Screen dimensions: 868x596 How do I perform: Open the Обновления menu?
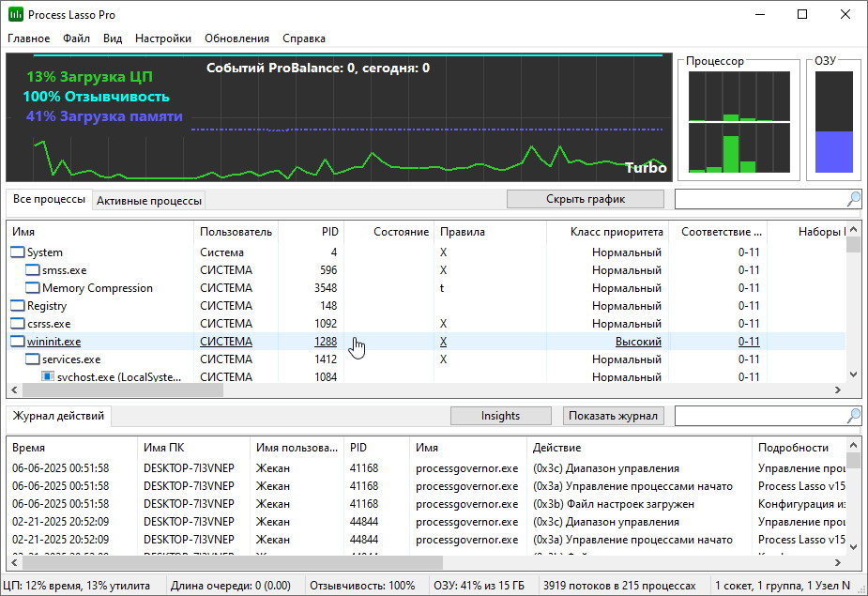[x=236, y=38]
